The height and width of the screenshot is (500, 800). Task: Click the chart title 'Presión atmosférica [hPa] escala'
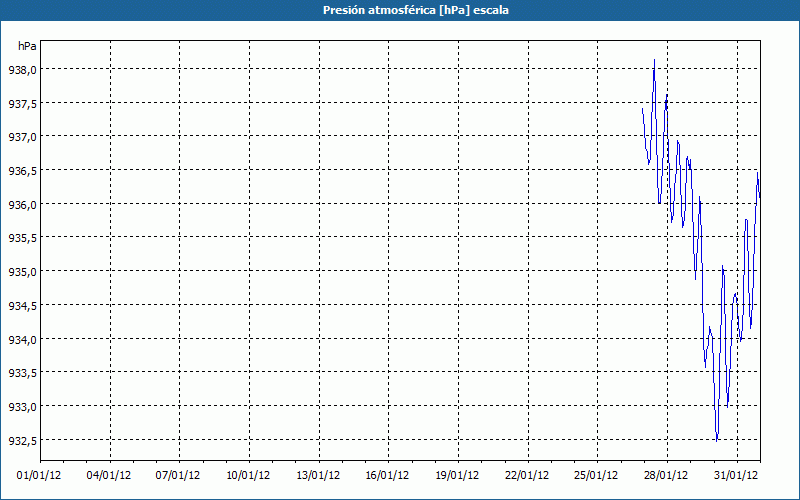click(x=416, y=10)
